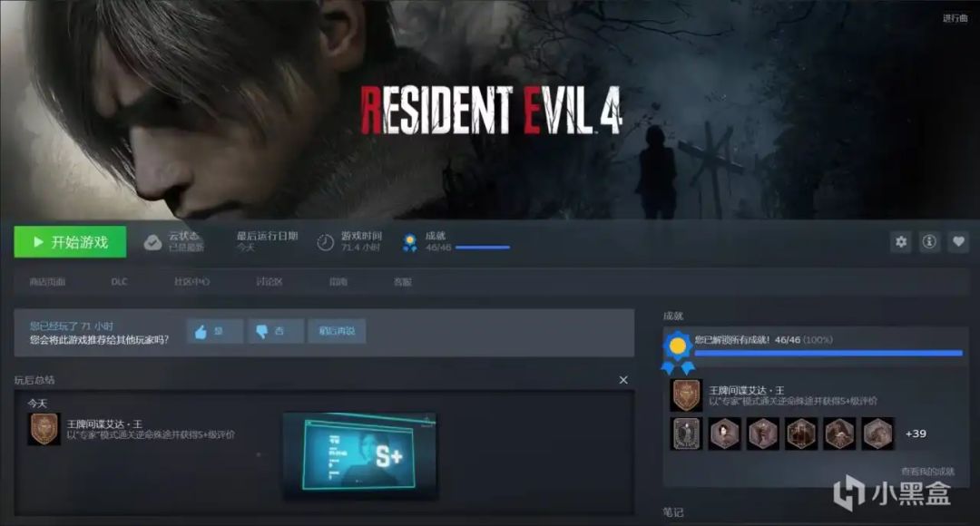Open the 客服 support tab
980x526 pixels.
(x=403, y=282)
